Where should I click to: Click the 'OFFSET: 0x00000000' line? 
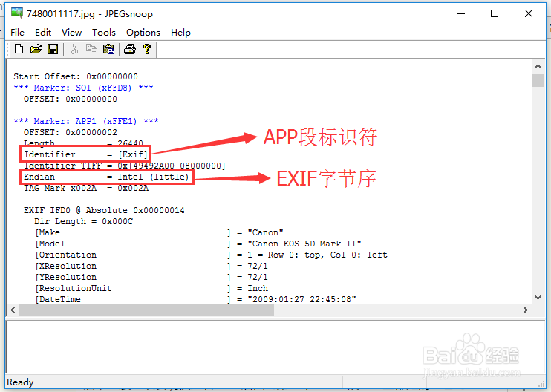71,99
